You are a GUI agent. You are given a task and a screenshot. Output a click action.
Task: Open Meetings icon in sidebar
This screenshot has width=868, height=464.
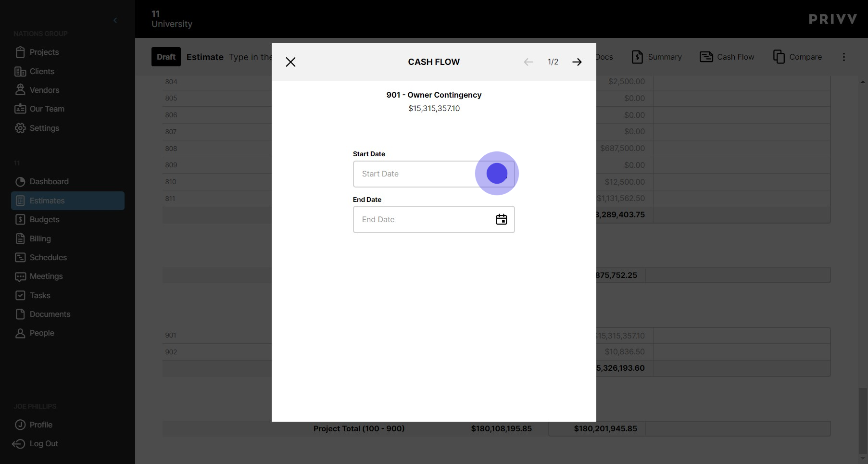point(20,276)
